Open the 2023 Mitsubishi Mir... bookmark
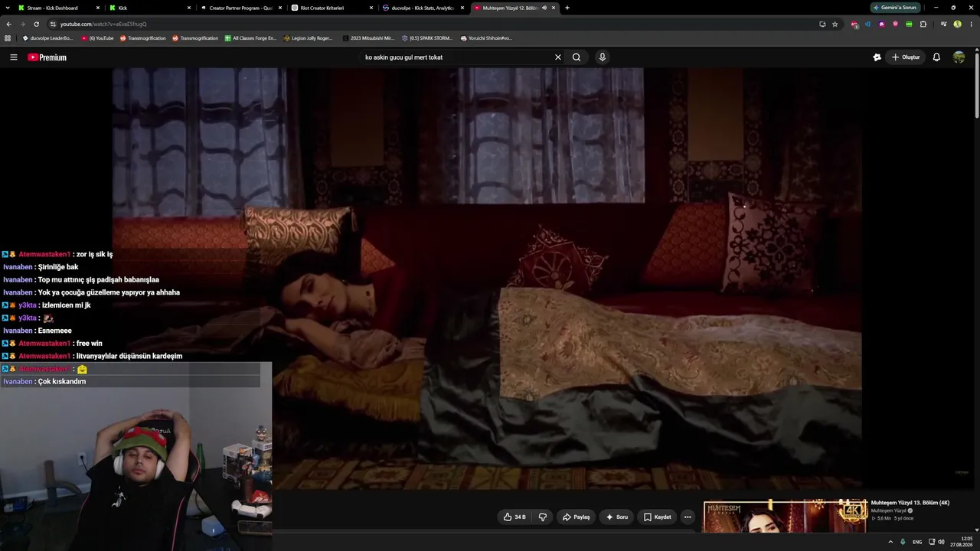The image size is (980, 551). (x=369, y=38)
